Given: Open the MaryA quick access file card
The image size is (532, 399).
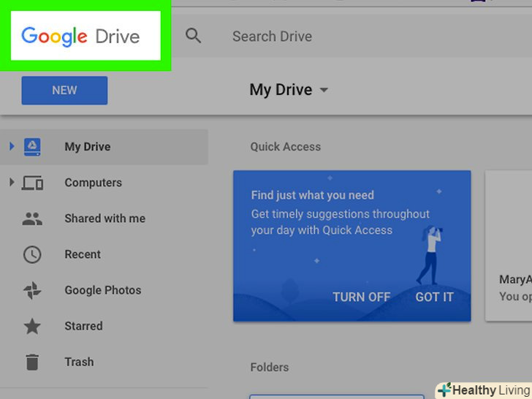Looking at the screenshot, I should point(509,246).
